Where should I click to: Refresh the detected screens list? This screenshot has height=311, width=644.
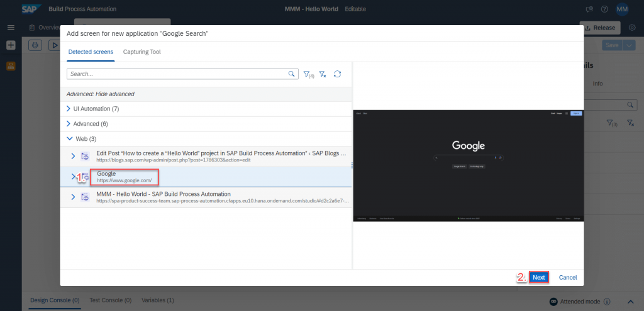coord(337,74)
